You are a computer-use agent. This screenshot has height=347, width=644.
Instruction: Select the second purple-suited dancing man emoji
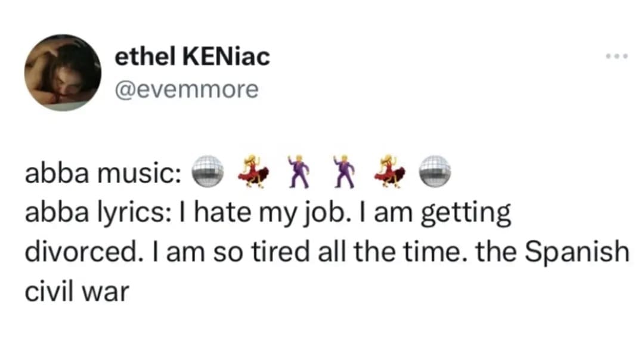click(344, 171)
